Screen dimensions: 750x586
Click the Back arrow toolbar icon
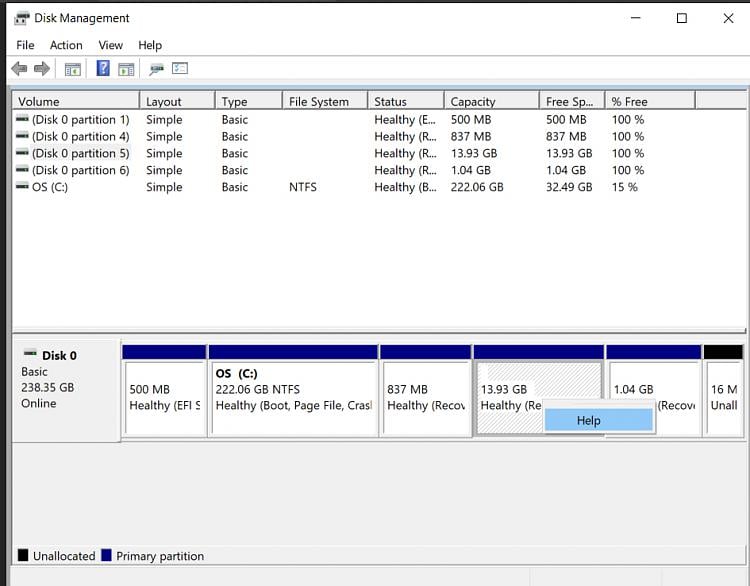click(19, 69)
